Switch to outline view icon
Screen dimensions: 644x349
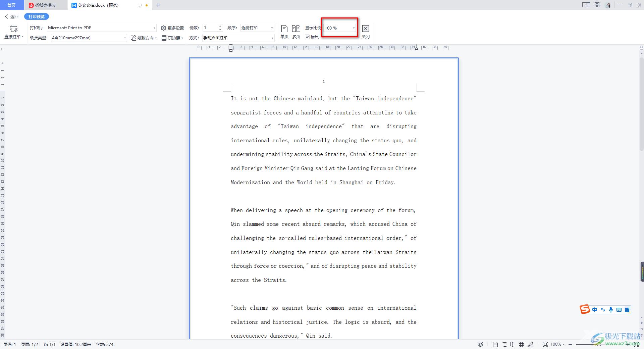tap(504, 344)
